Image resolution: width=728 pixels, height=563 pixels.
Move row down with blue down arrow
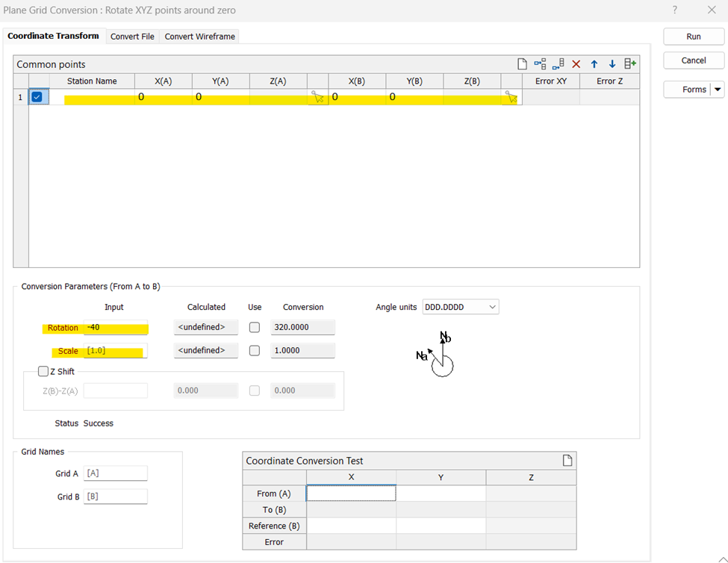[x=612, y=64]
